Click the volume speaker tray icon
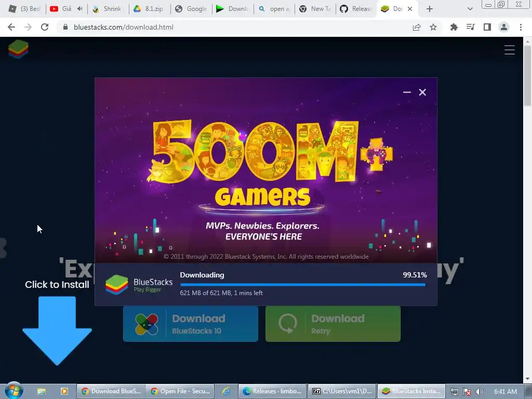 click(480, 392)
